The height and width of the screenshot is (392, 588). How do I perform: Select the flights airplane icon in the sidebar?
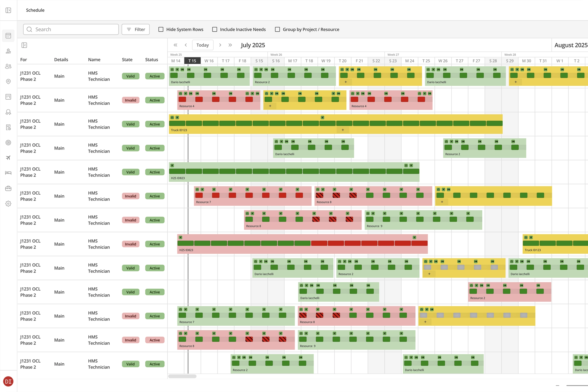8,158
